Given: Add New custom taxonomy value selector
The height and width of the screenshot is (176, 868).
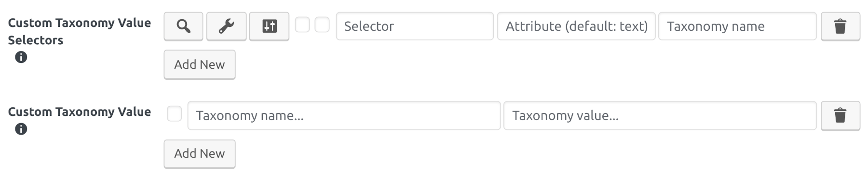Looking at the screenshot, I should pos(200,64).
